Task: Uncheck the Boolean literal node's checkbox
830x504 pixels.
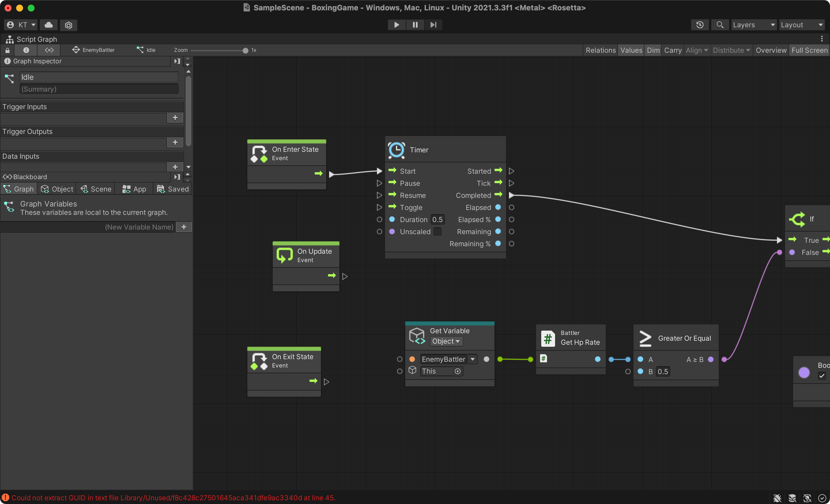Action: pos(822,376)
